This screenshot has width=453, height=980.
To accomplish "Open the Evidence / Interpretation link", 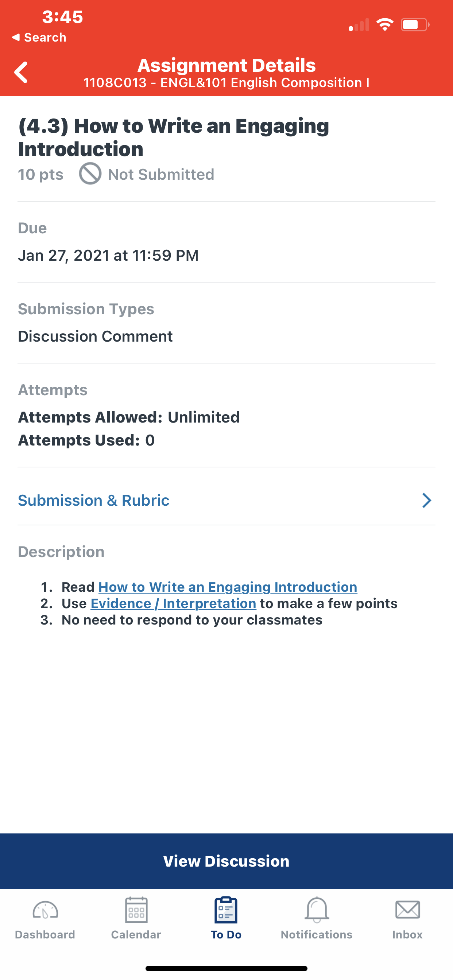I will pos(173,603).
